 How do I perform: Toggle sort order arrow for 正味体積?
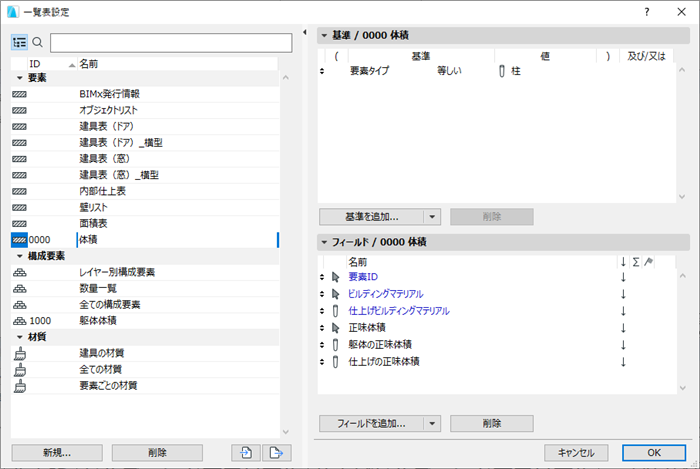point(623,328)
